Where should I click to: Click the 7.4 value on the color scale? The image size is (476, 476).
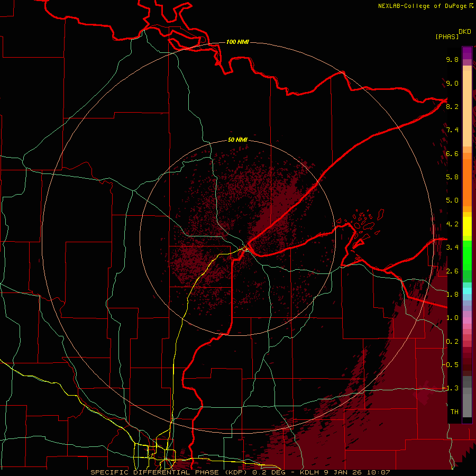tap(452, 130)
